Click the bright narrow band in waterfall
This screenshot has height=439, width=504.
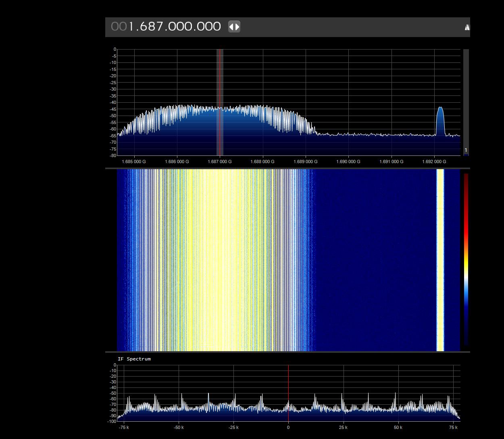[440, 260]
